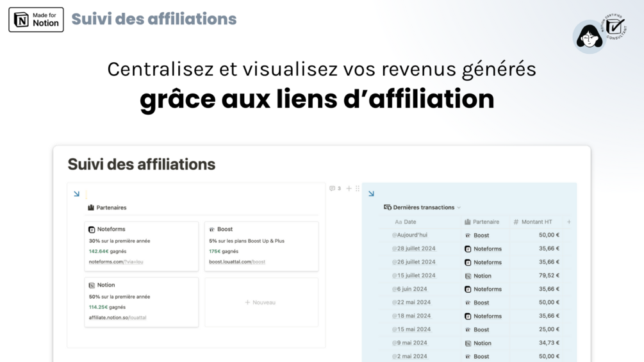Image resolution: width=644 pixels, height=362 pixels.
Task: Click the Noteforms icon in partner card
Action: click(92, 229)
